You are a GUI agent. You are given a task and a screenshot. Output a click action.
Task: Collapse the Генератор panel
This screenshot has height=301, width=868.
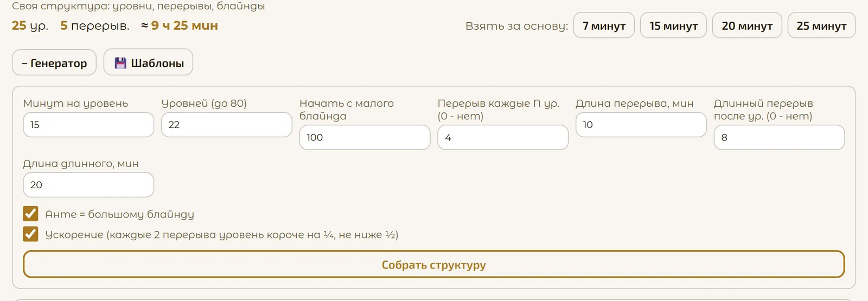point(54,62)
